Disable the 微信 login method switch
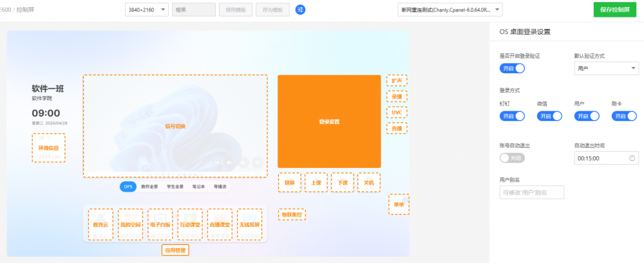The width and height of the screenshot is (644, 263). [549, 116]
